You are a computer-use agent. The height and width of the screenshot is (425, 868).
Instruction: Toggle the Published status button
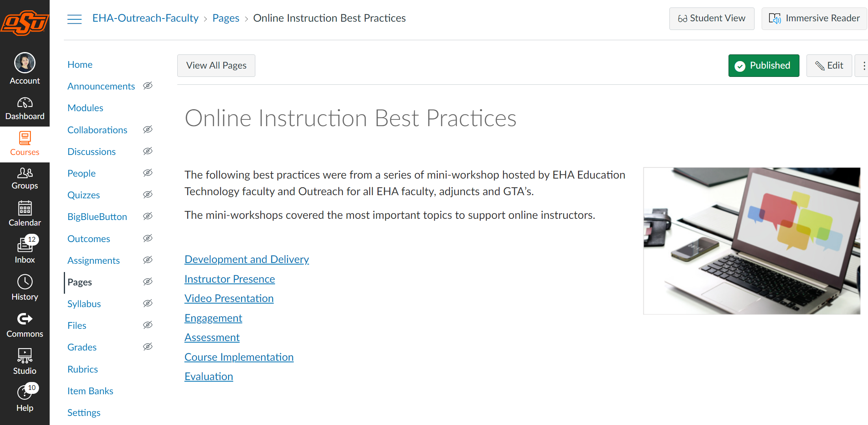click(764, 65)
